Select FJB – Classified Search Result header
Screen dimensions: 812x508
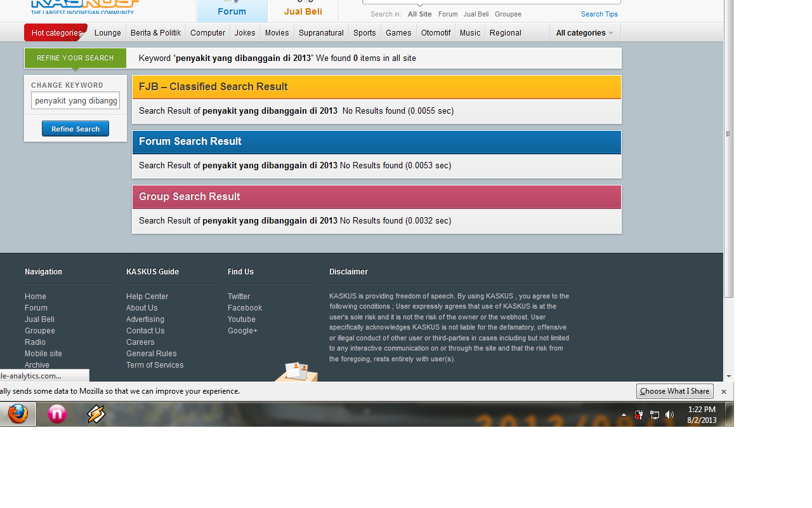tap(377, 87)
